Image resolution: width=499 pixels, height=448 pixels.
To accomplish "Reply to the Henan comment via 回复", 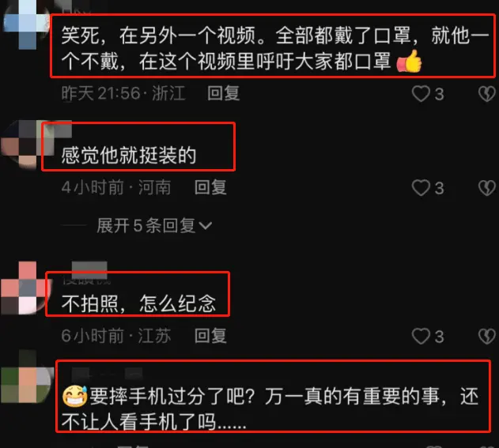I will pos(210,187).
